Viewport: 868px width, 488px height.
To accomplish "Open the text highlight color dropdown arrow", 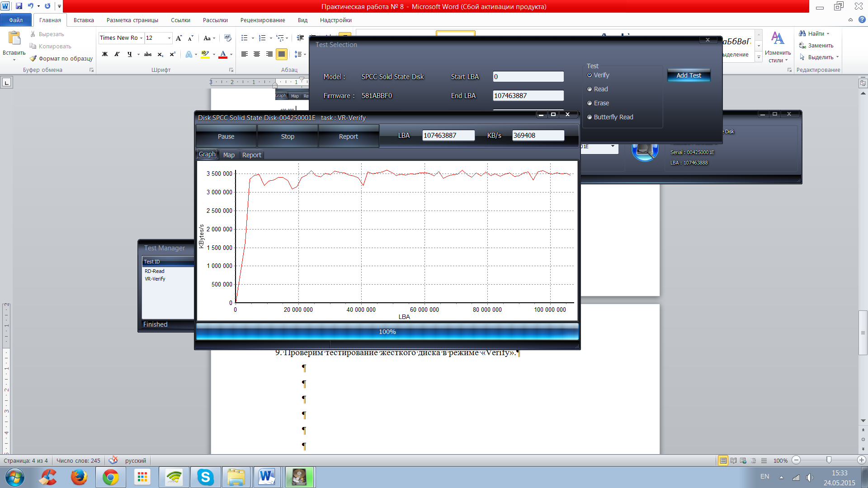I will (x=214, y=54).
